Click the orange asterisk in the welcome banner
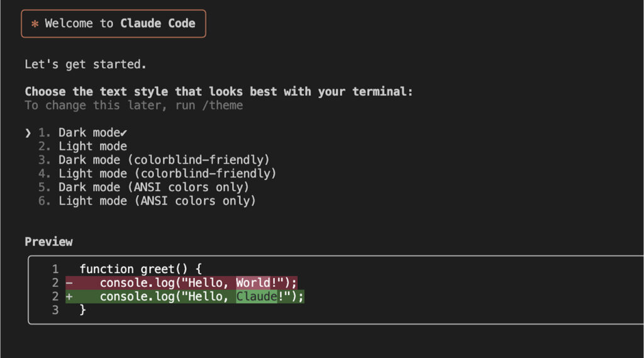The width and height of the screenshot is (644, 358). 35,24
